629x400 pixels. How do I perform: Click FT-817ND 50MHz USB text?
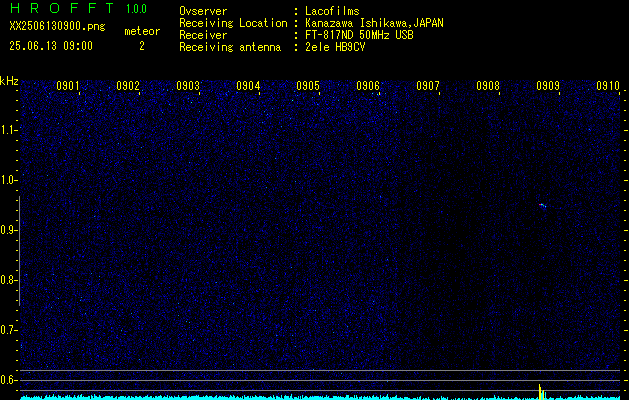point(359,35)
